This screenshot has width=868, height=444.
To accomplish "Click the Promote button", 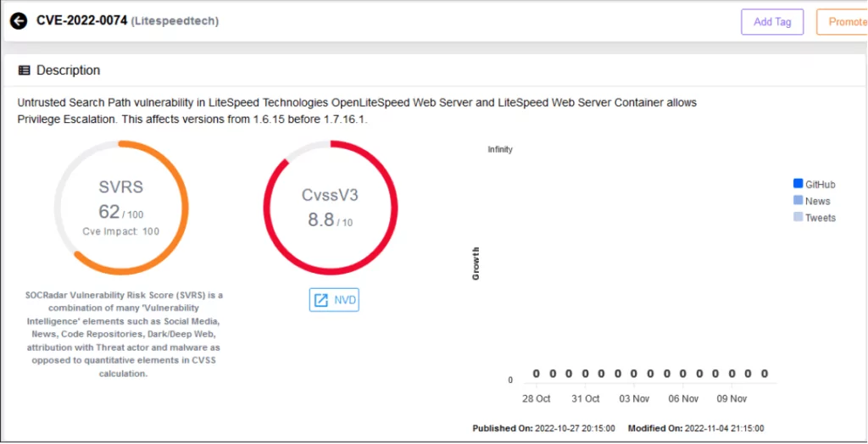I will pyautogui.click(x=842, y=22).
